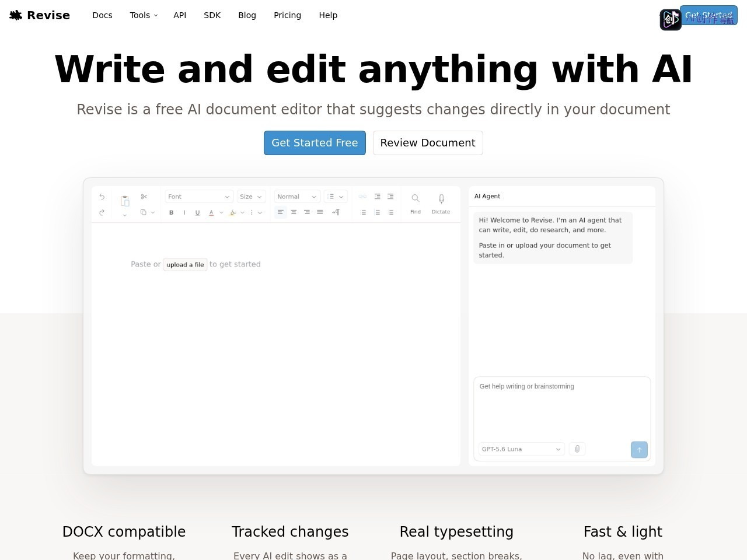Click the Revise logo in the header
Image resolution: width=747 pixels, height=560 pixels.
[x=40, y=15]
